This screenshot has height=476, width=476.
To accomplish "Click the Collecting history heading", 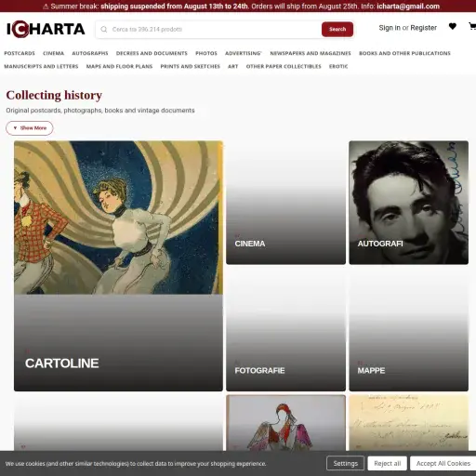I will point(54,95).
